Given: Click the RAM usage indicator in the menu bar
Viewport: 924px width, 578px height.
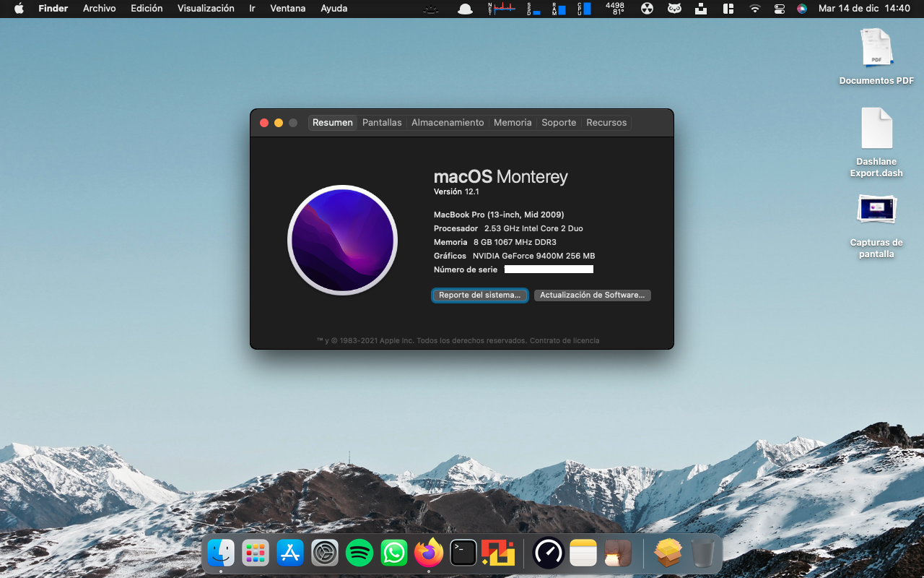Looking at the screenshot, I should click(559, 9).
